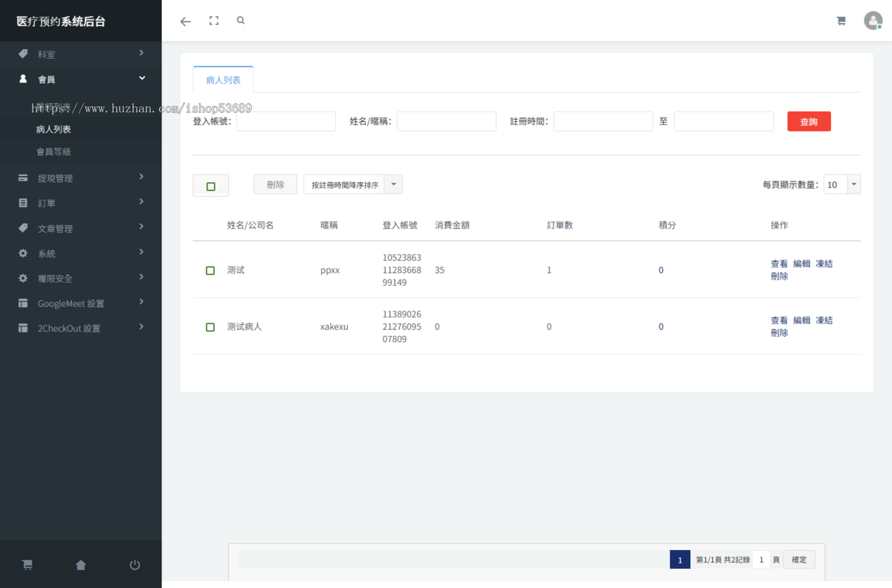Open the shopping cart icon in top bar

(x=841, y=21)
